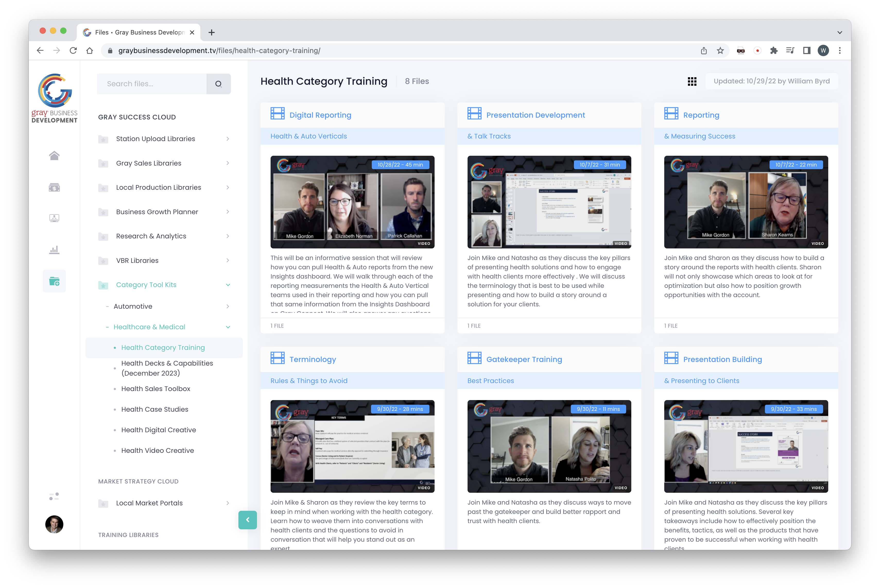The image size is (880, 588).
Task: Click the browser address bar URL
Action: [x=219, y=51]
